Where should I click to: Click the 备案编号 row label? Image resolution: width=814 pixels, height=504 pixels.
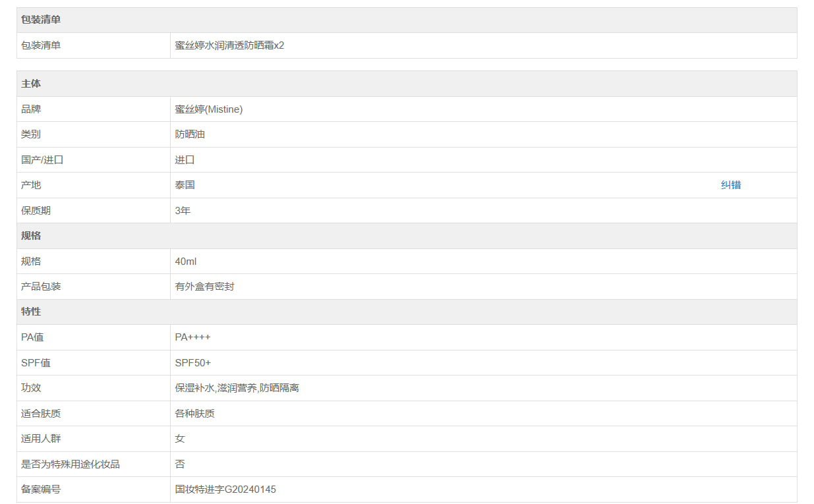tap(41, 490)
